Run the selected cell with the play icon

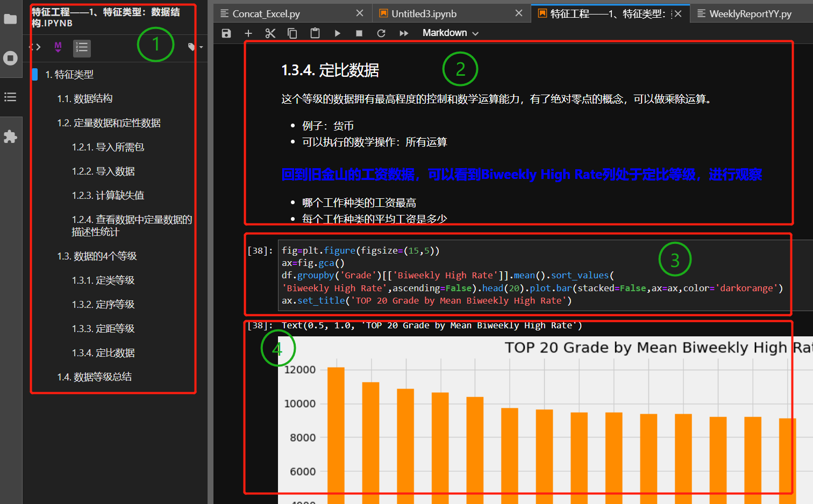tap(337, 33)
